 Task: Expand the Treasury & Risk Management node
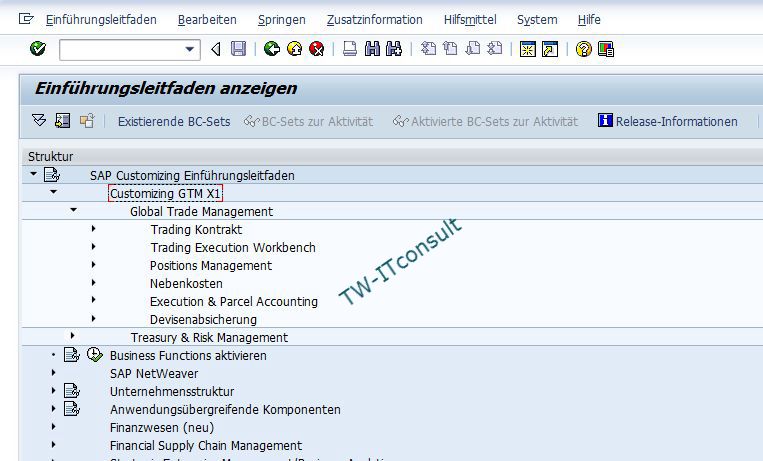73,335
